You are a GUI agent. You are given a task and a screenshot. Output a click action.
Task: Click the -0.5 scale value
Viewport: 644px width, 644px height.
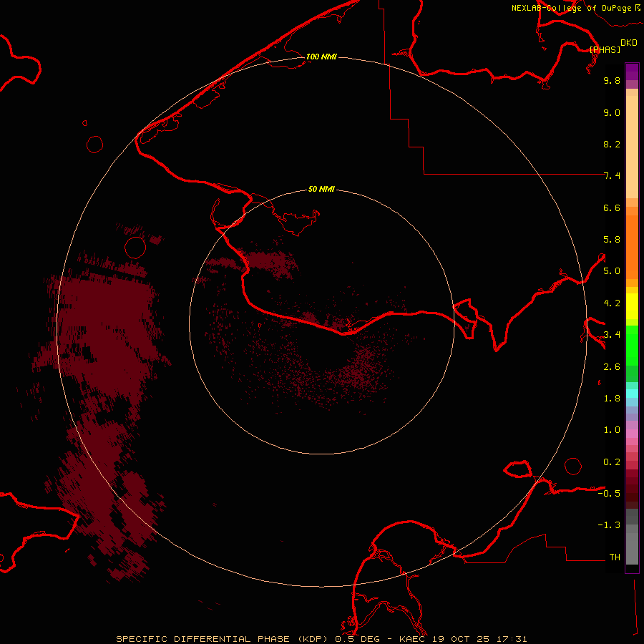click(609, 494)
